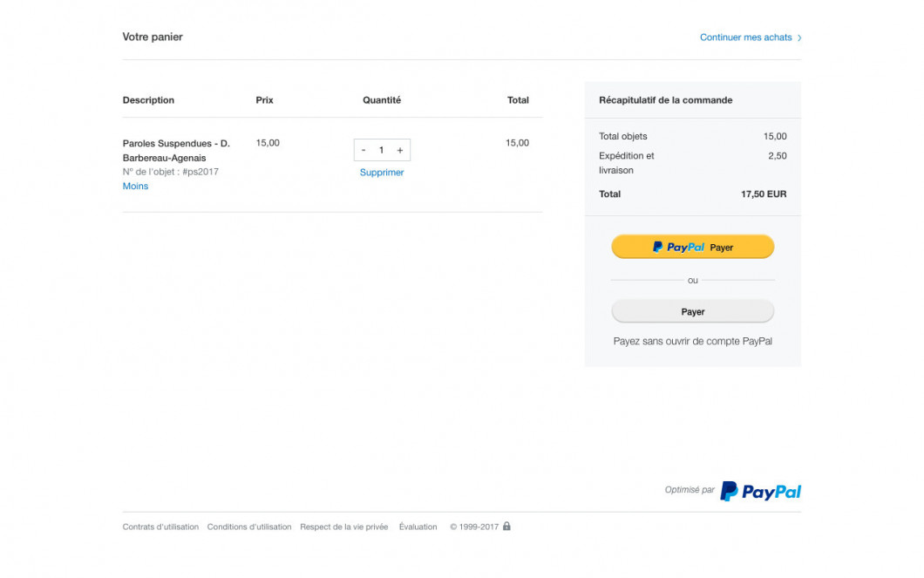Click the padlock security icon in footer

pos(506,527)
